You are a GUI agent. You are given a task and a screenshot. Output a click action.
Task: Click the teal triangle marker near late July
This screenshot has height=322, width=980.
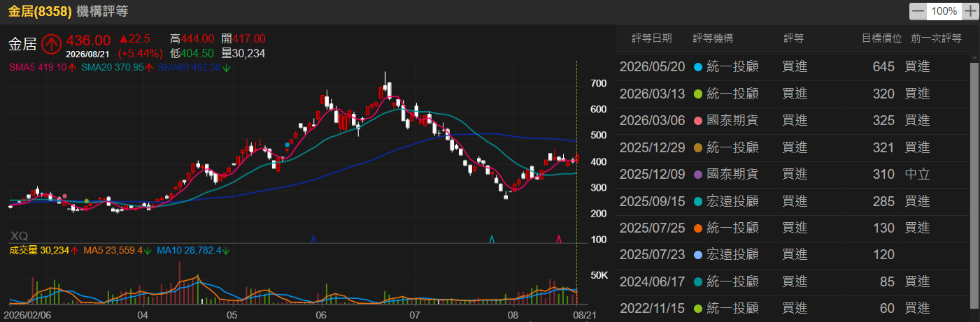(x=492, y=238)
